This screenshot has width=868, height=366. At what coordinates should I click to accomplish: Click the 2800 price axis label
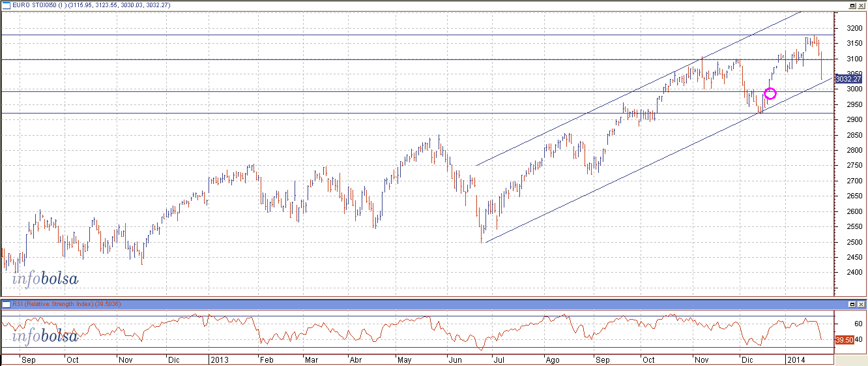(853, 151)
